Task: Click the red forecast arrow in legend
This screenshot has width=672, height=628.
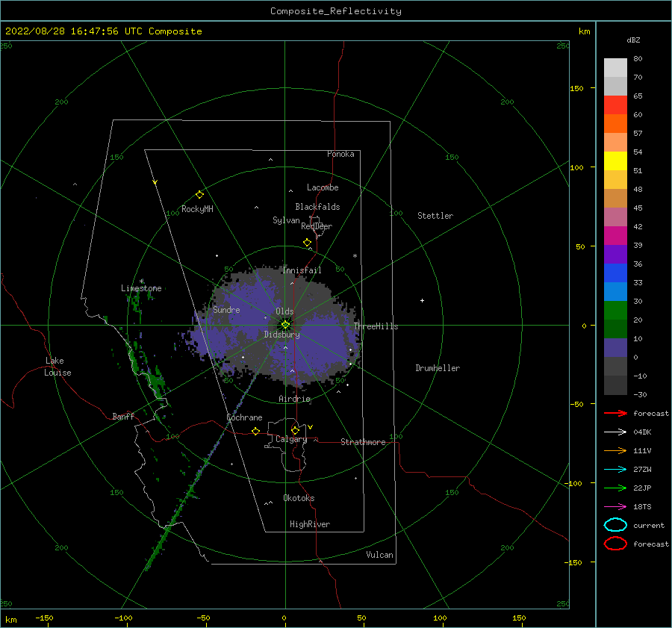Action: click(x=615, y=413)
